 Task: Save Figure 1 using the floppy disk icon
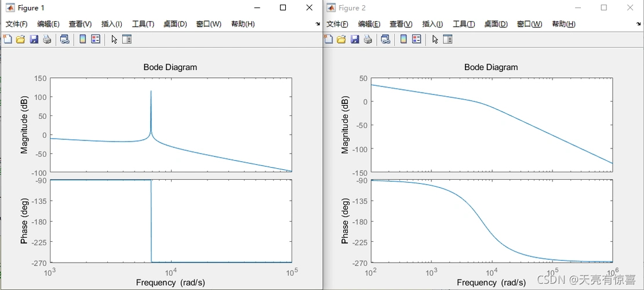[x=34, y=39]
